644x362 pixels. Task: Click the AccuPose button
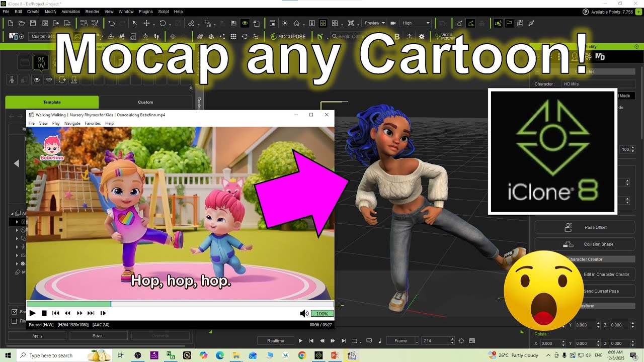288,37
